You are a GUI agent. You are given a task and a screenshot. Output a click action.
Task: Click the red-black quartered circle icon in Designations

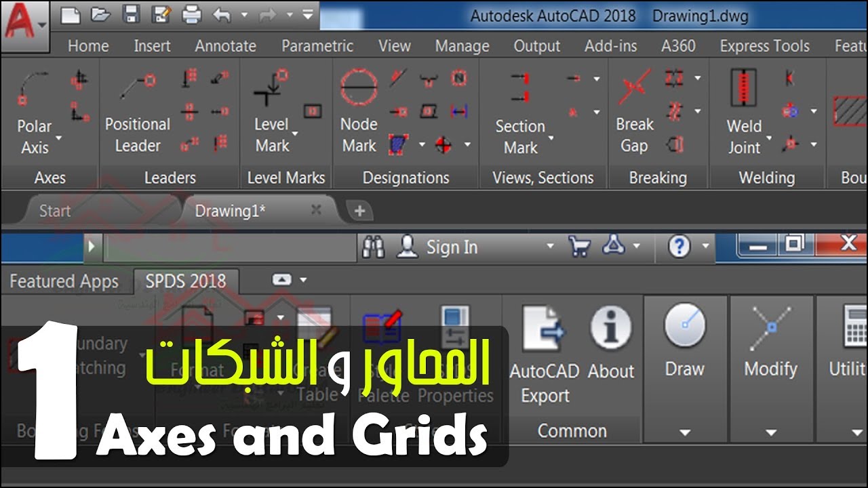click(443, 144)
